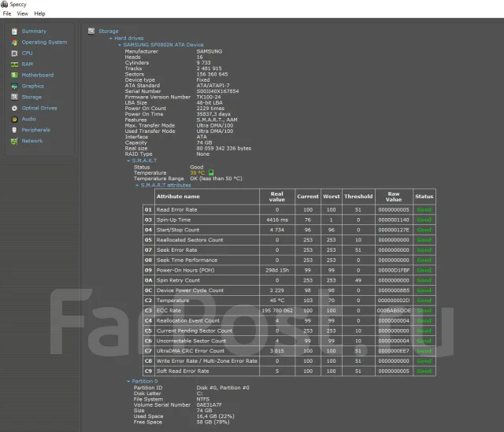Select the Motherboard section label
This screenshot has height=432, width=504.
[x=38, y=75]
